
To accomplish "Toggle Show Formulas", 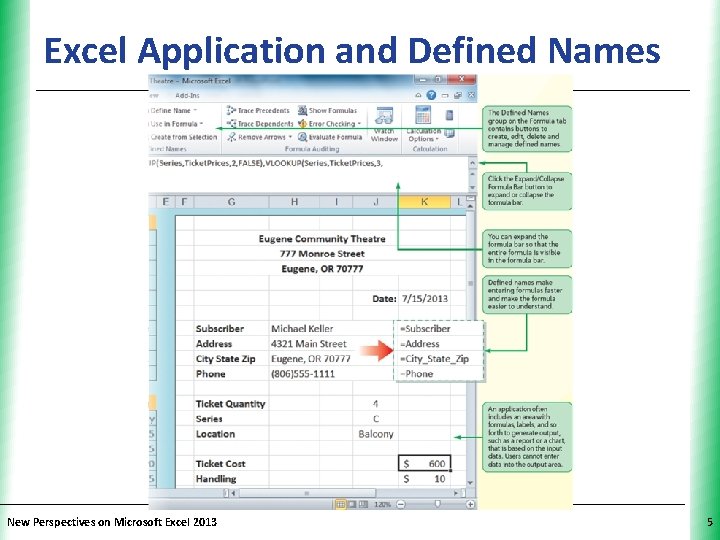I will 327,111.
